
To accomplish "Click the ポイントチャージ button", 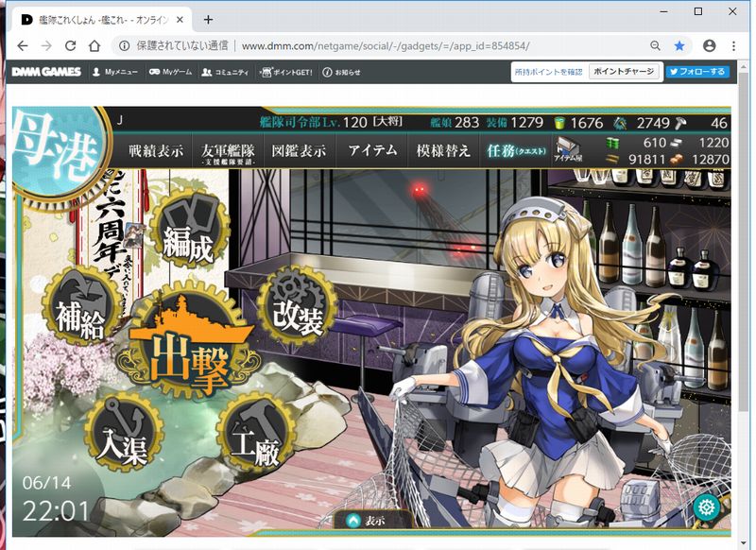I will point(624,72).
